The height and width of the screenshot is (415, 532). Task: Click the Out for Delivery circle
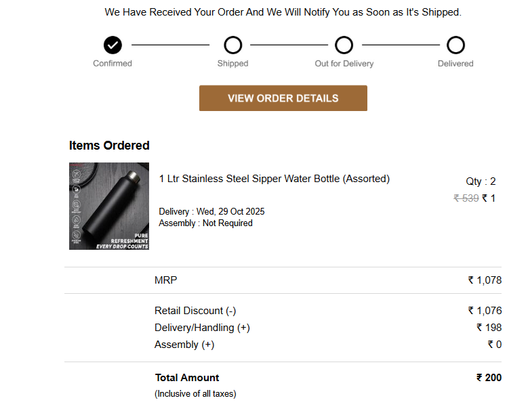[x=344, y=45]
